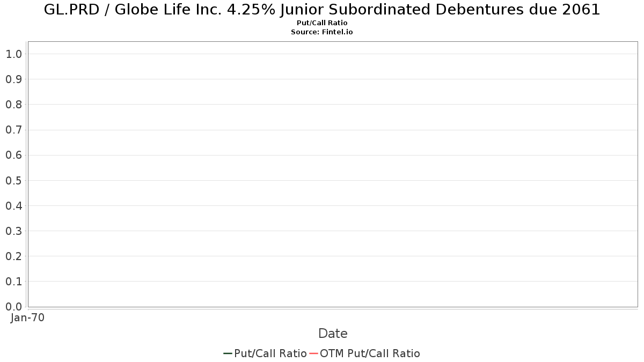This screenshot has height=362, width=644.
Task: Click the 0.3 y-axis tick label
Action: coord(13,231)
